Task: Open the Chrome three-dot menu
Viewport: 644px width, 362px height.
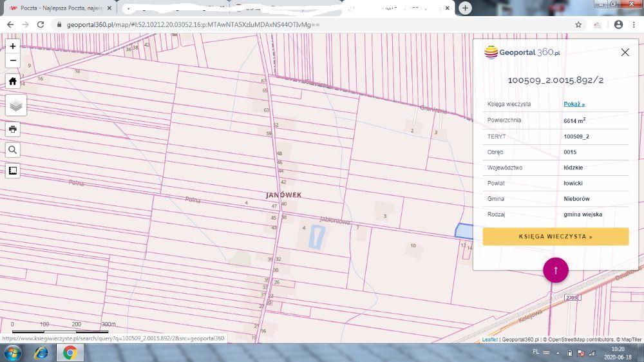Action: pos(634,24)
